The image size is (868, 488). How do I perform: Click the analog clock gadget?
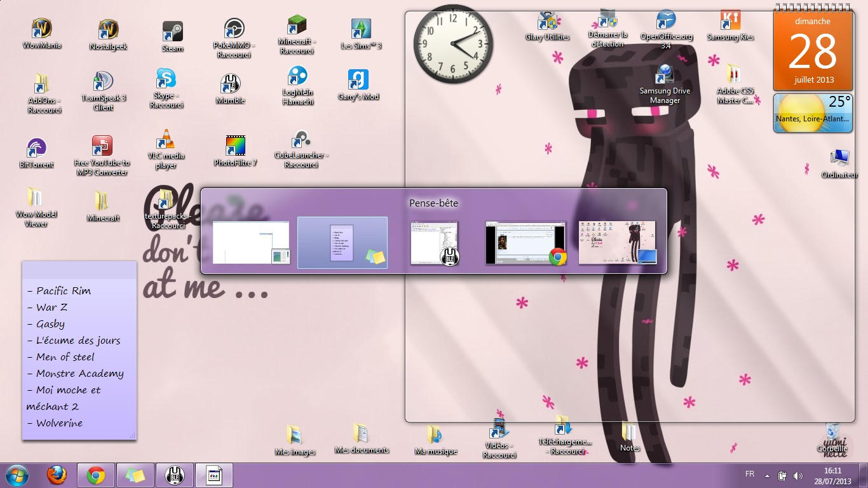coord(453,44)
